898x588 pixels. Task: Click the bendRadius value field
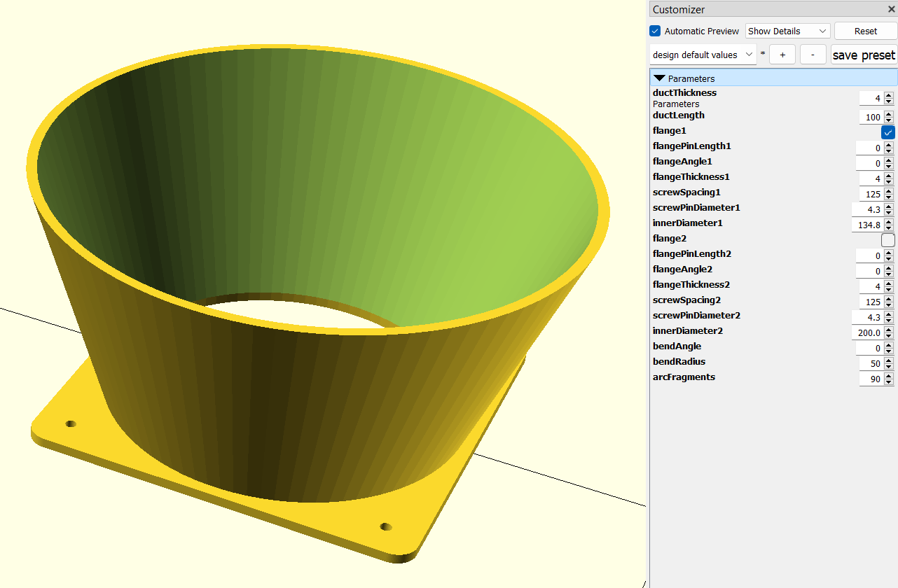pyautogui.click(x=871, y=364)
